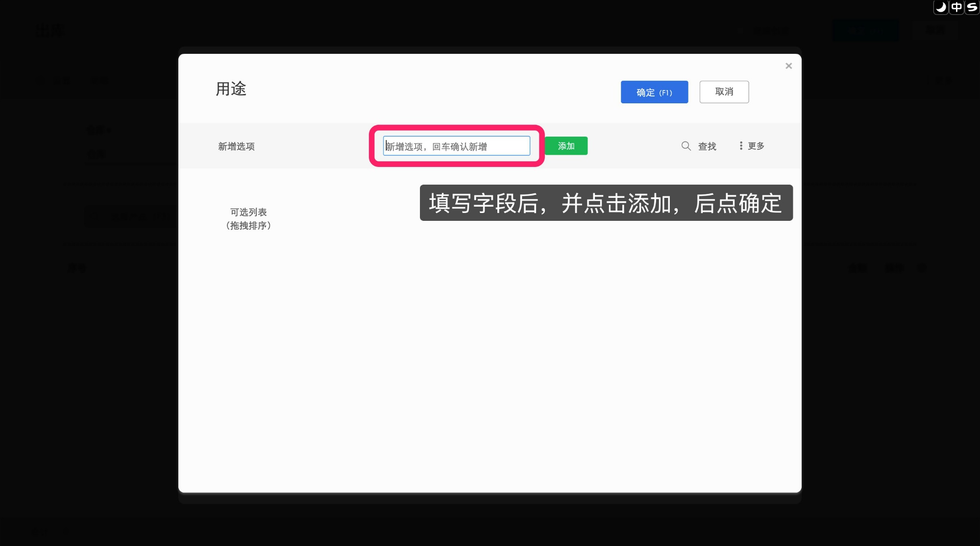Click the moon icon in input method bar
This screenshot has width=980, height=546.
pos(941,7)
